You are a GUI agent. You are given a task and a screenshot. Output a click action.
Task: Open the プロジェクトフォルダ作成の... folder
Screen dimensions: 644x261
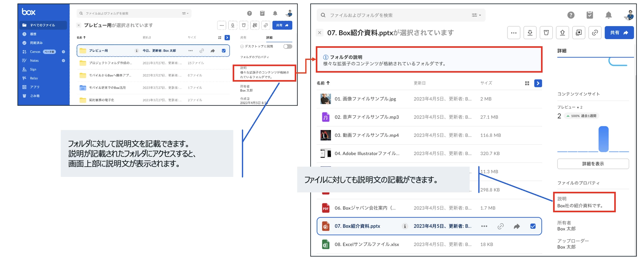[x=110, y=63]
